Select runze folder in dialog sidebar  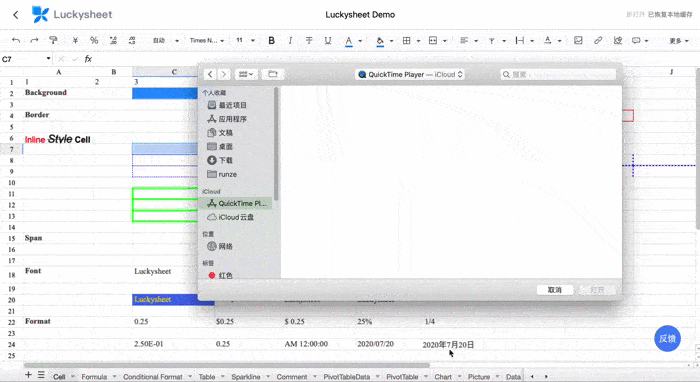222,174
